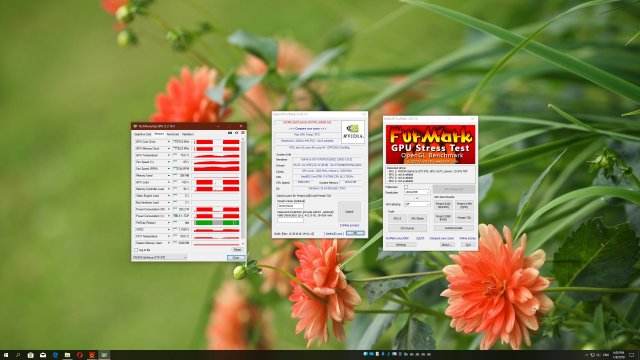This screenshot has height=360, width=640.
Task: Open the Mail app on taskbar
Action: 42,355
